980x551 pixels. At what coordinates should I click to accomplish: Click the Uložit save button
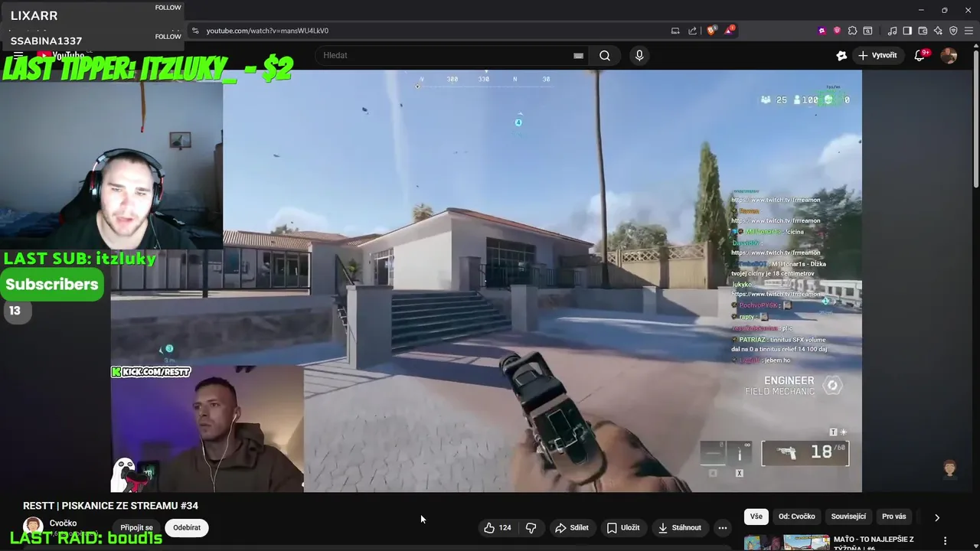click(623, 527)
